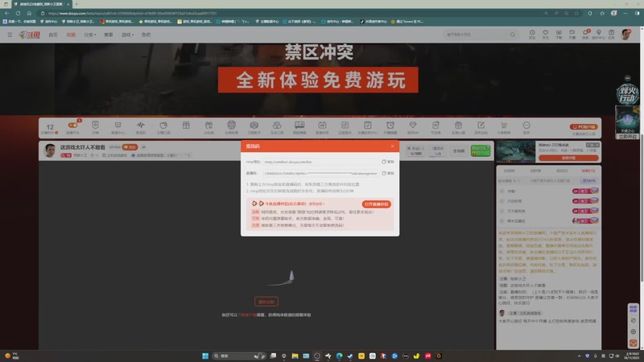The height and width of the screenshot is (362, 644).
Task: Click the green button in the room header
Action: click(x=481, y=150)
